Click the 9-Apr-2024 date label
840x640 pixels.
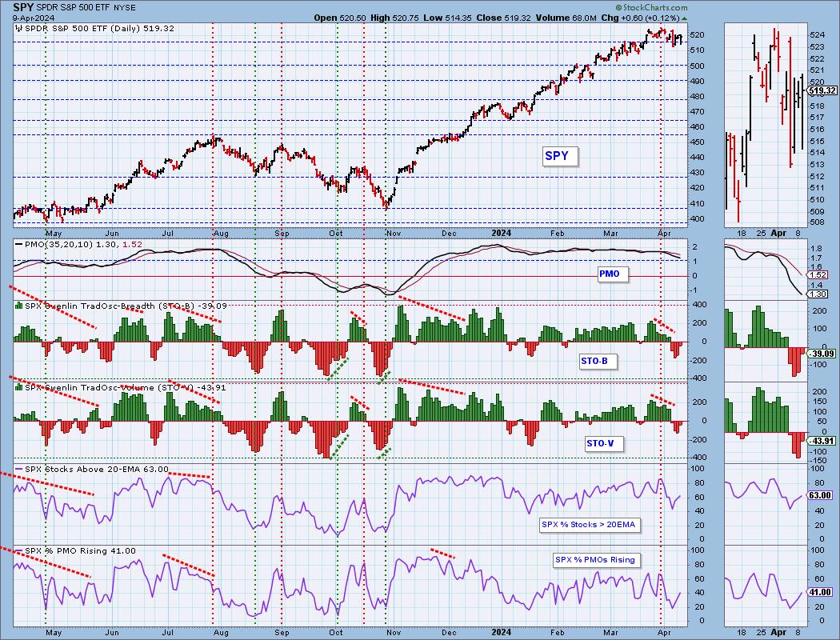pyautogui.click(x=34, y=18)
